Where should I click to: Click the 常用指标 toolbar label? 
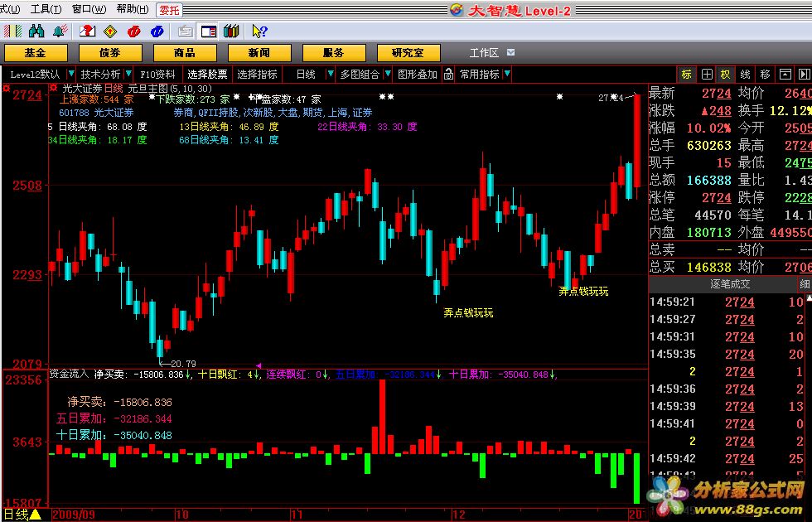coord(480,75)
